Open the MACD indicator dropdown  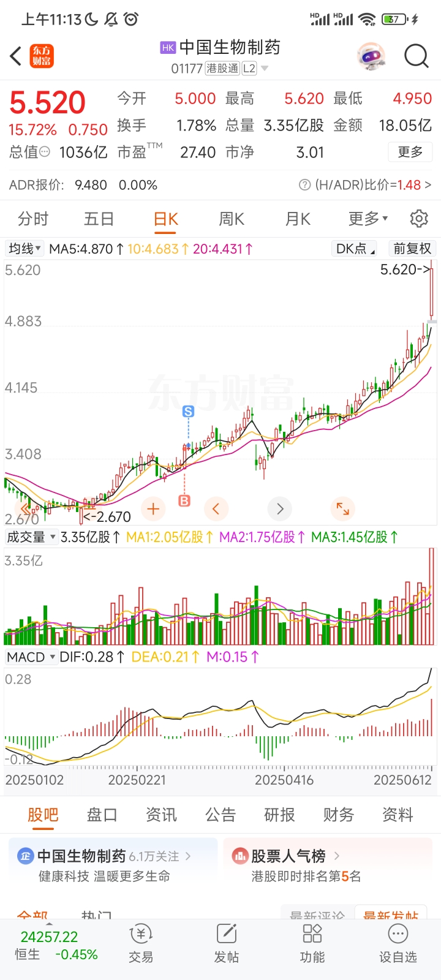(31, 657)
